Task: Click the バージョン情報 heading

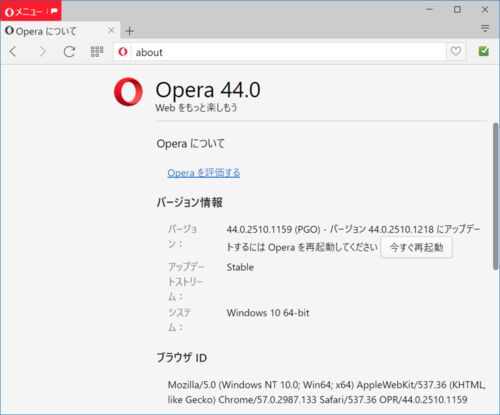Action: (190, 202)
